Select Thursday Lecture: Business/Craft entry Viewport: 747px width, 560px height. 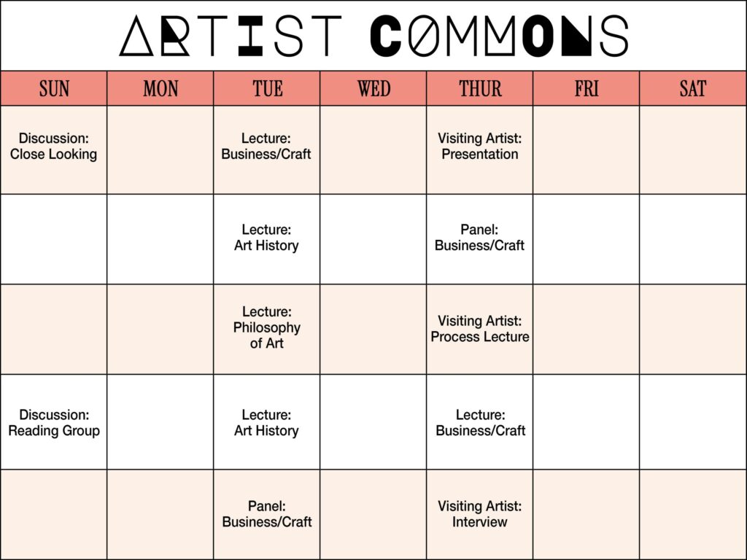click(480, 423)
